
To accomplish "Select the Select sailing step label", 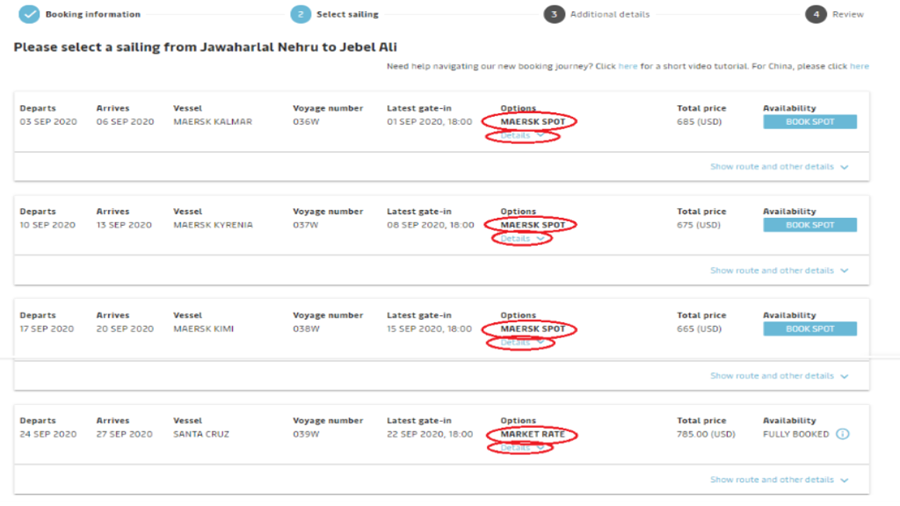I will [x=347, y=14].
